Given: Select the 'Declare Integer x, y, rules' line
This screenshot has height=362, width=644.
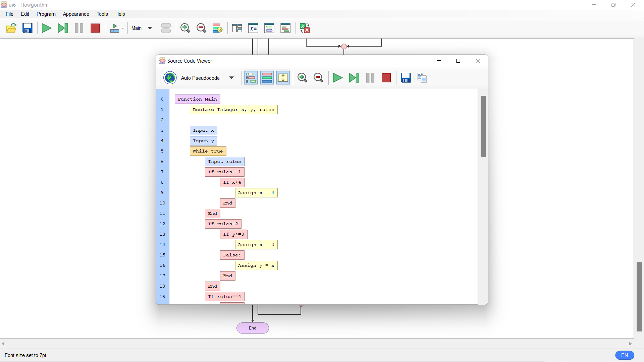Looking at the screenshot, I should click(x=233, y=110).
